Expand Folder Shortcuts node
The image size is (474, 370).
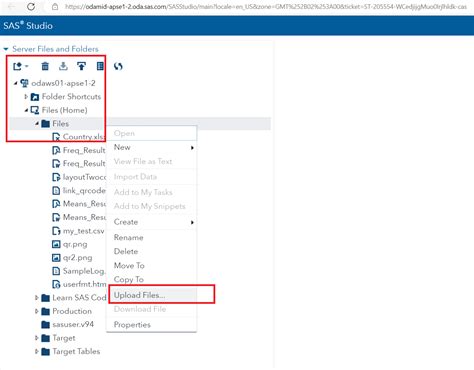26,97
